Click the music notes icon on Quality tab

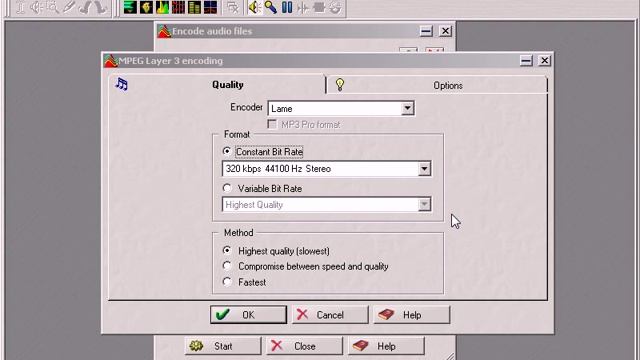coord(122,84)
